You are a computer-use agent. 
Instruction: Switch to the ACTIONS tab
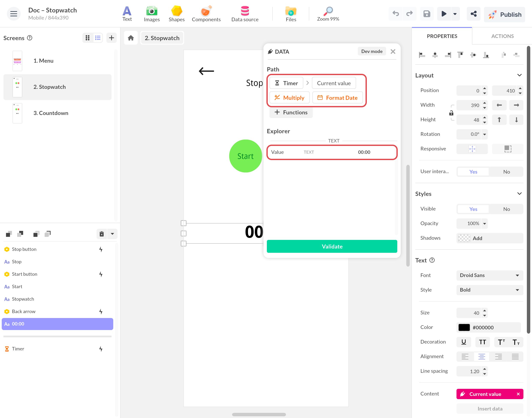502,36
